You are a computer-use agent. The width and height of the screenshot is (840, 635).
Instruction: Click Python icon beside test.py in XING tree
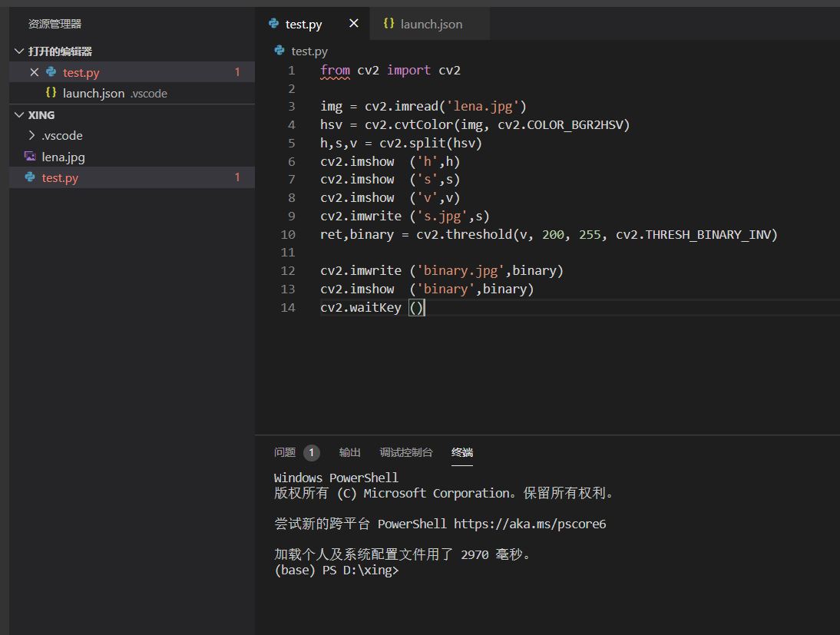click(30, 177)
